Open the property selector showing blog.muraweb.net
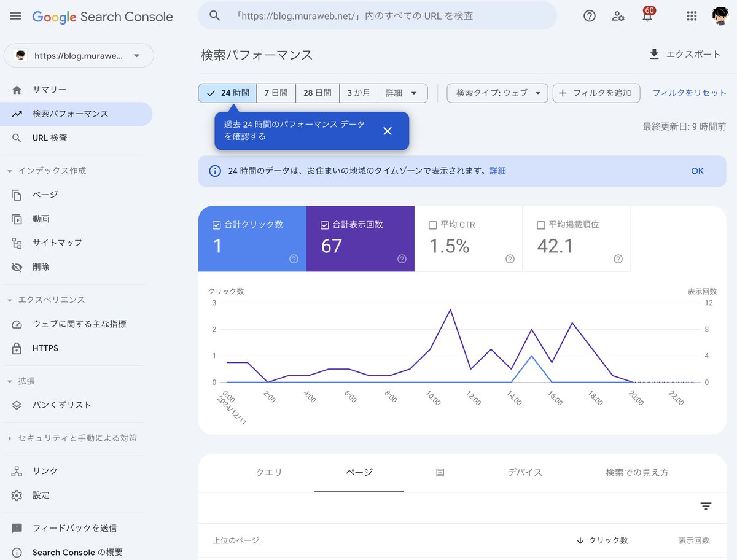This screenshot has width=737, height=560. tap(79, 55)
